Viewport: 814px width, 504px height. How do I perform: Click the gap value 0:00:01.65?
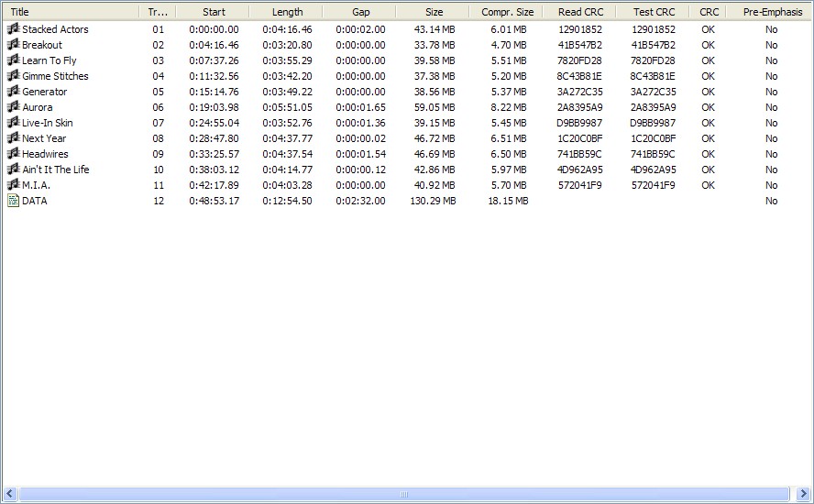[360, 107]
